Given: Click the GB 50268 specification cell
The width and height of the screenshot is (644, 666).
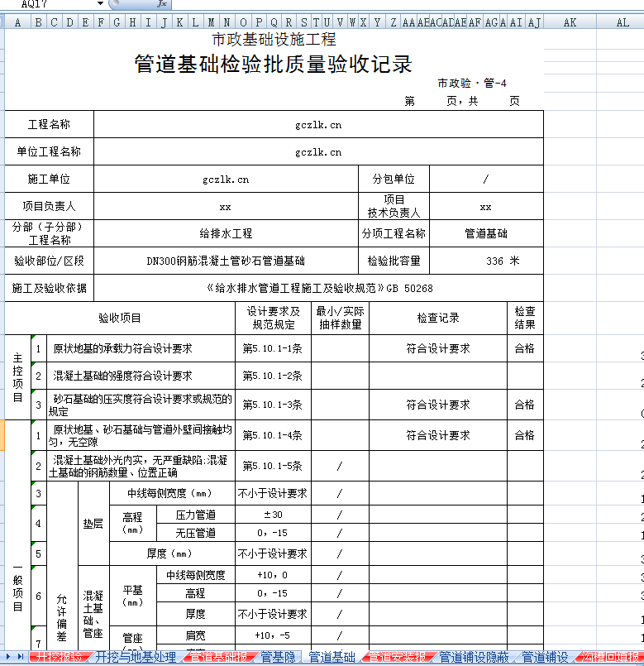Looking at the screenshot, I should coord(318,289).
